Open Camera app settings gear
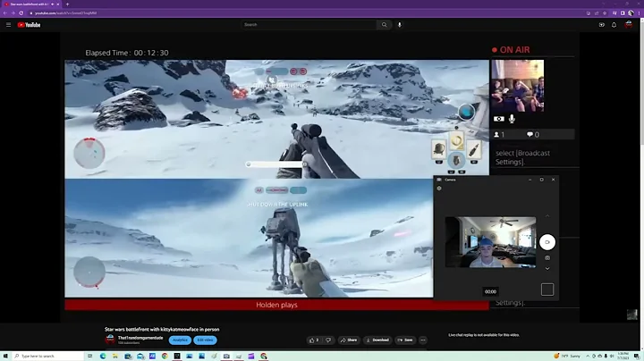This screenshot has width=644, height=361. (x=439, y=189)
